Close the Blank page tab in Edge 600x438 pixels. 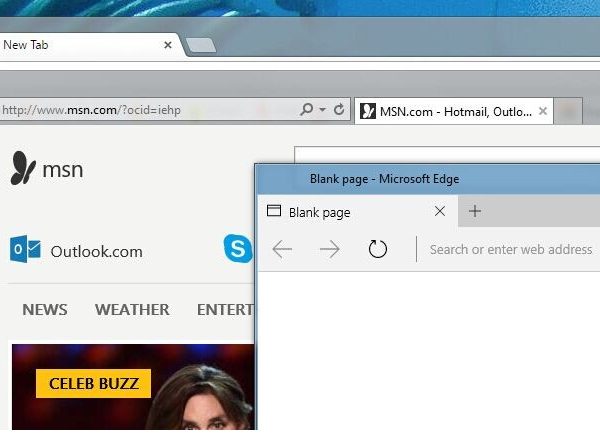click(439, 211)
